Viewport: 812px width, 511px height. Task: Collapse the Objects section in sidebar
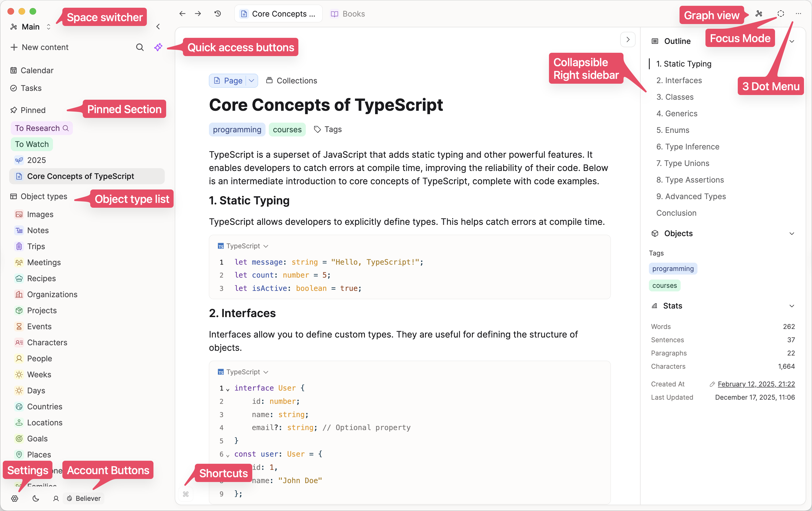click(791, 234)
